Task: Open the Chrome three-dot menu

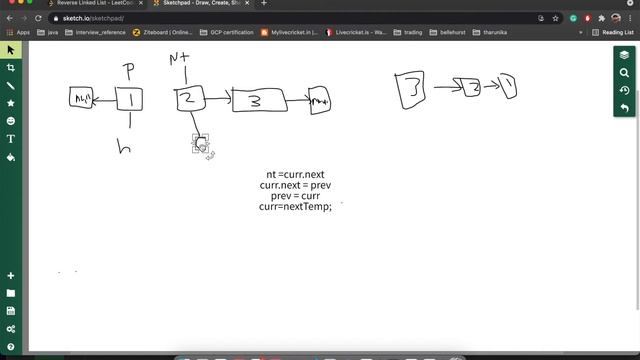Action: click(630, 18)
